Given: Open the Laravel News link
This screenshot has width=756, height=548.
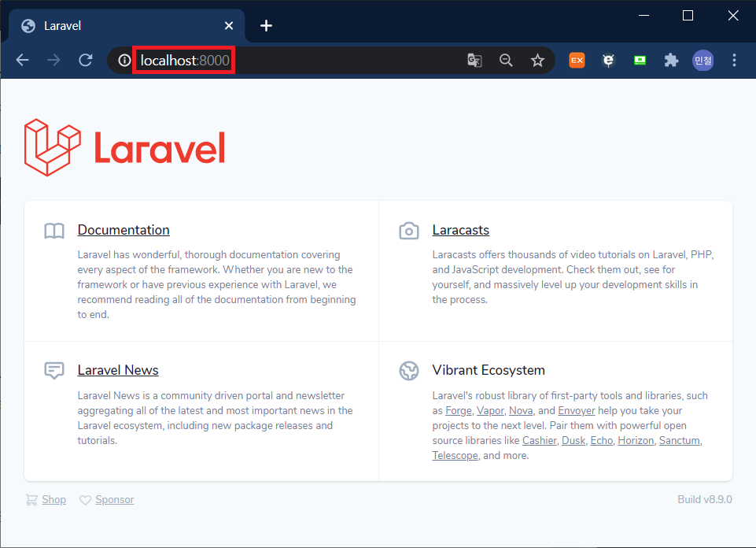Looking at the screenshot, I should (x=118, y=370).
